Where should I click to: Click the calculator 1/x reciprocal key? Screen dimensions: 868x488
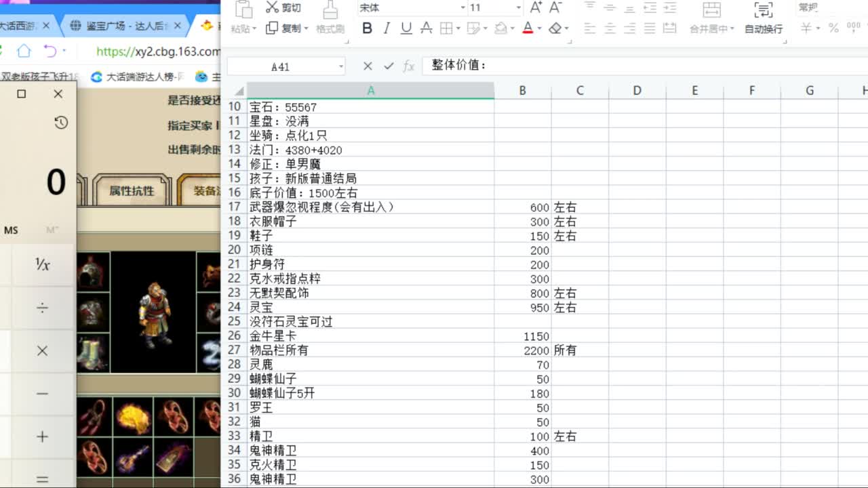tap(42, 264)
